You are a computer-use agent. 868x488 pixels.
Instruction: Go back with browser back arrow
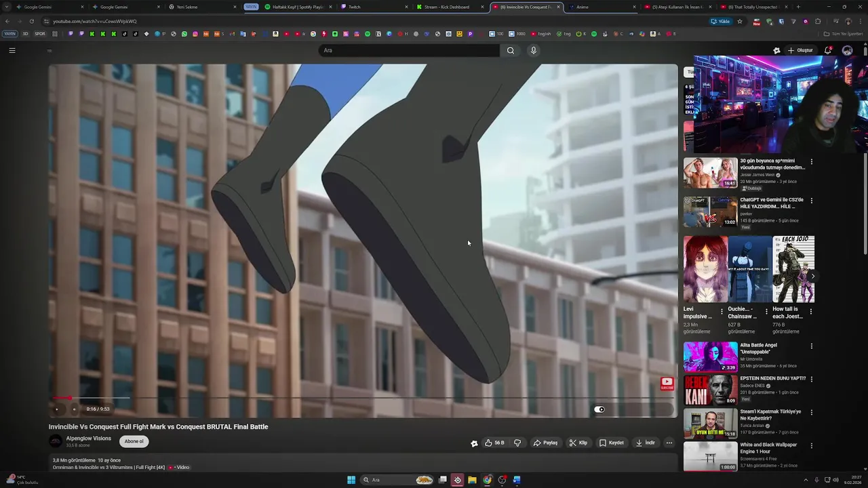[7, 21]
